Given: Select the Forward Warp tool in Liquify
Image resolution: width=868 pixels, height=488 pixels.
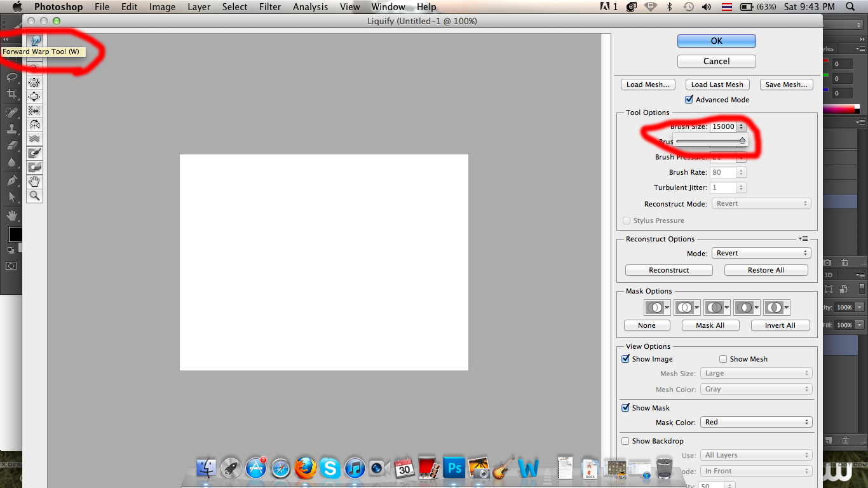Looking at the screenshot, I should (x=35, y=41).
